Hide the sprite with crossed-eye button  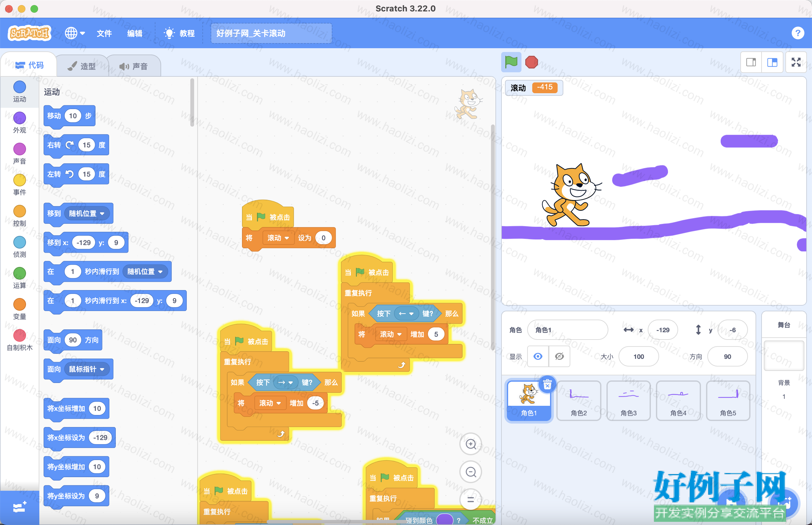coord(559,356)
